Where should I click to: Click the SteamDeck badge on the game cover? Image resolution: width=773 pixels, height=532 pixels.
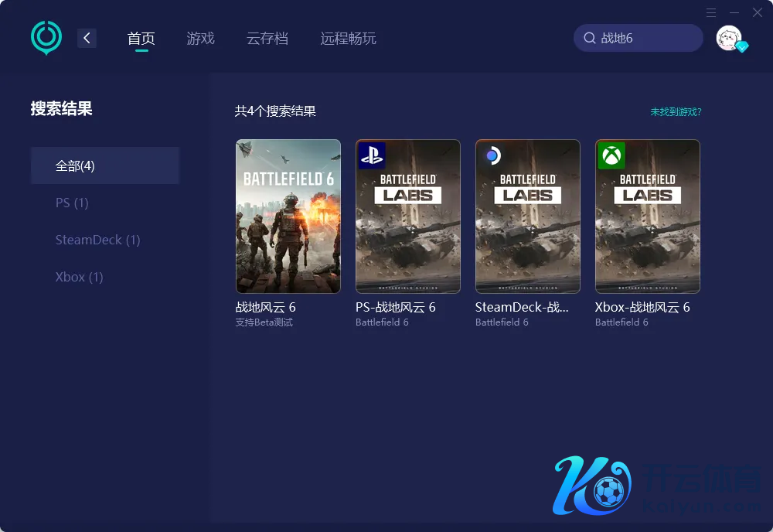pyautogui.click(x=492, y=155)
